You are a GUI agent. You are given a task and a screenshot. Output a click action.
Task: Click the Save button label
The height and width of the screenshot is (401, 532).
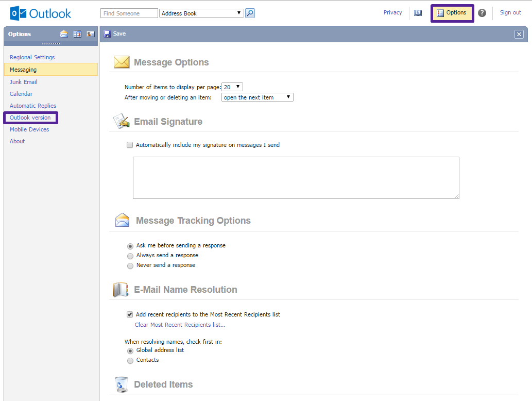[x=119, y=34]
